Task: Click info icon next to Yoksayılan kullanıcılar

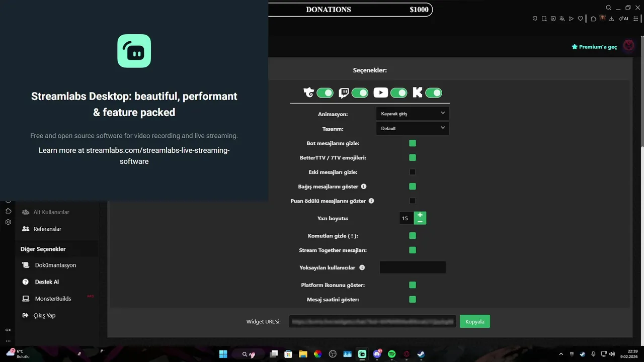Action: [362, 267]
